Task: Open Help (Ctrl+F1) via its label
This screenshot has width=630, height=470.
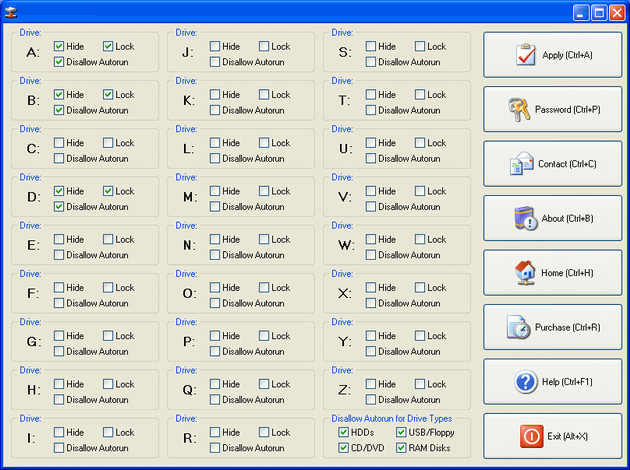Action: pos(567,382)
